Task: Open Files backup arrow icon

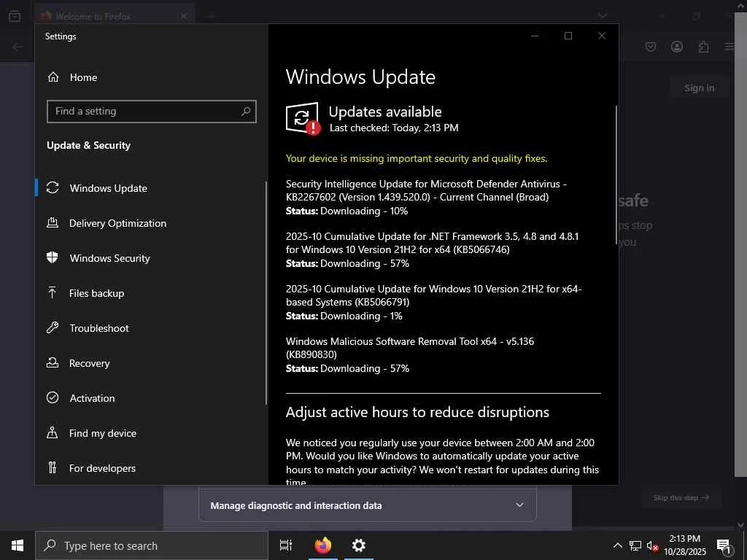Action: (x=53, y=293)
